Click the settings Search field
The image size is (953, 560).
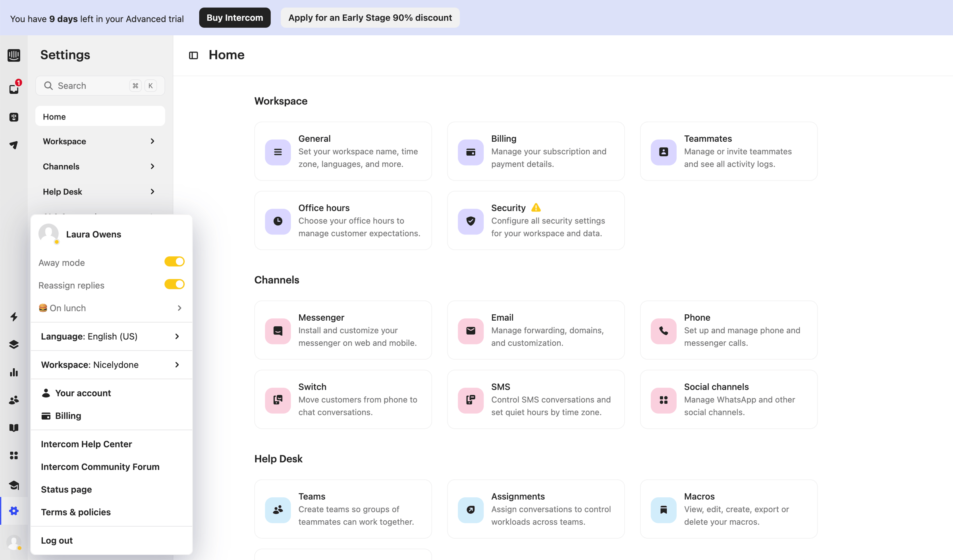click(100, 86)
